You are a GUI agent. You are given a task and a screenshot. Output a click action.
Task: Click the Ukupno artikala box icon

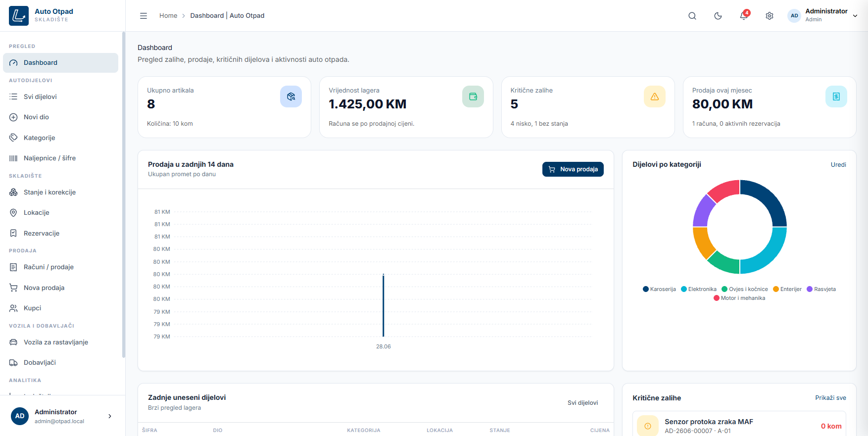click(291, 97)
